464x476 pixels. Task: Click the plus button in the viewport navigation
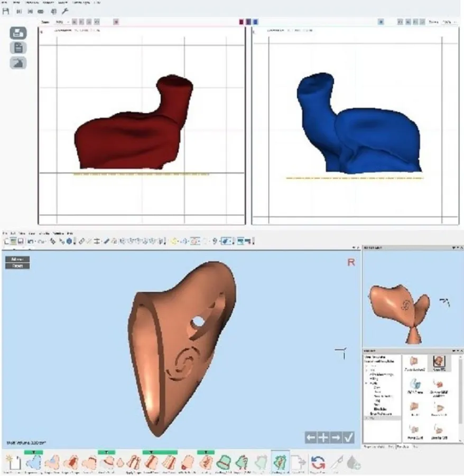pos(323,437)
